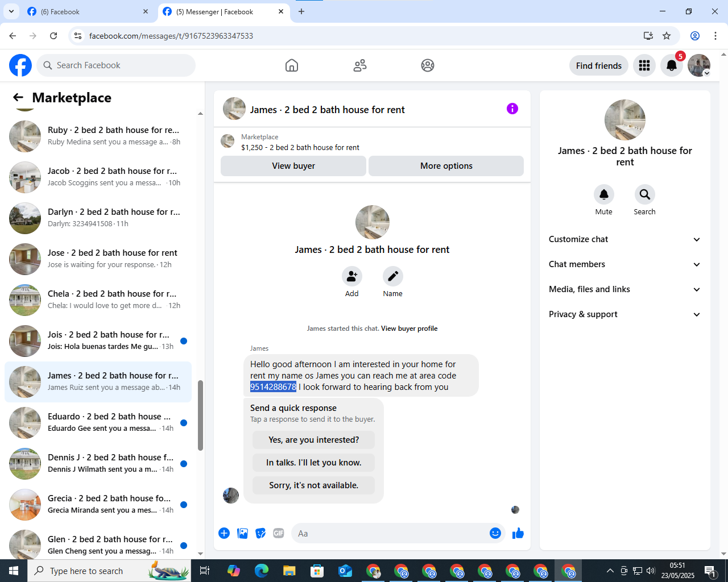
Task: Expand Chat members section
Action: point(625,264)
